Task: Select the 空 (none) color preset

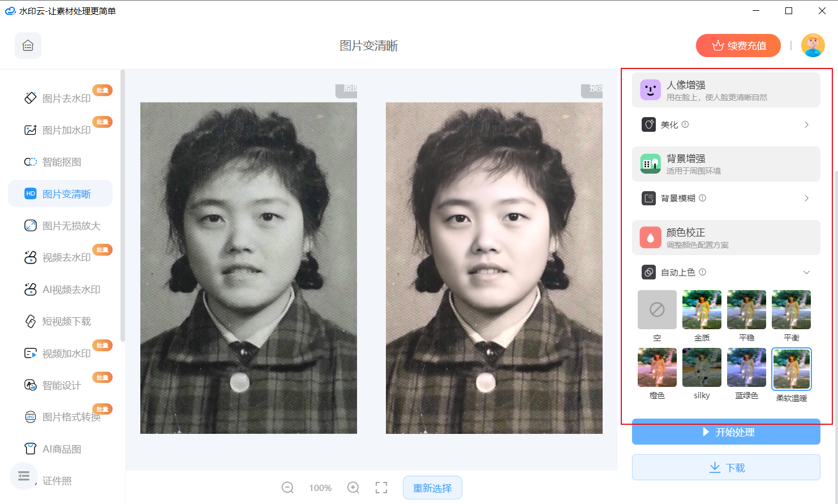Action: pyautogui.click(x=657, y=309)
